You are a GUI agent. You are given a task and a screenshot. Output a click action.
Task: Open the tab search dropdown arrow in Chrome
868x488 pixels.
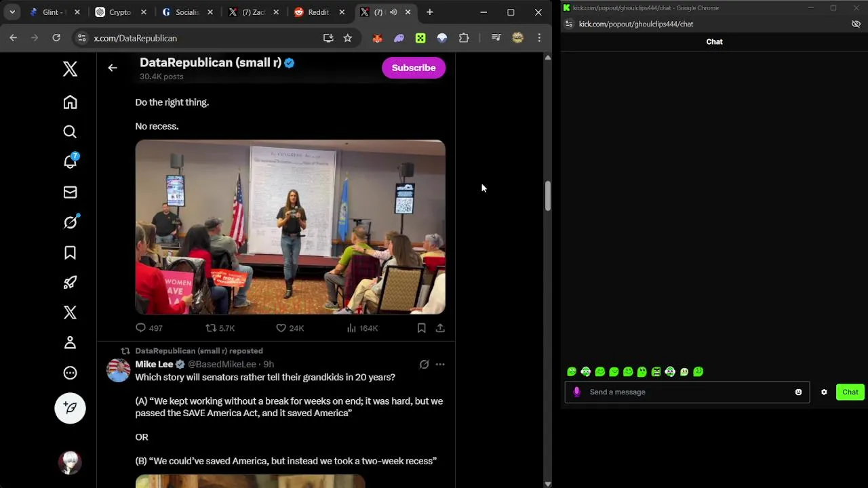12,12
